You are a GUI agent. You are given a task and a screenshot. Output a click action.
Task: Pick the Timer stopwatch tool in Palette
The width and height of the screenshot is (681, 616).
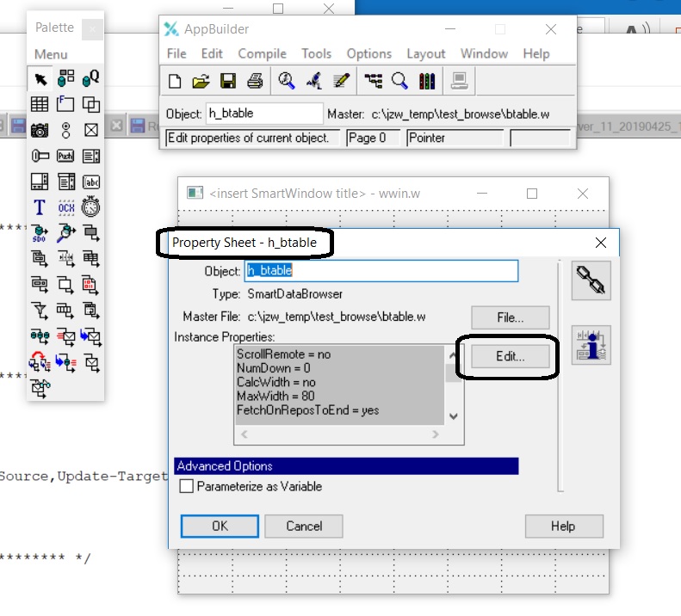click(91, 207)
